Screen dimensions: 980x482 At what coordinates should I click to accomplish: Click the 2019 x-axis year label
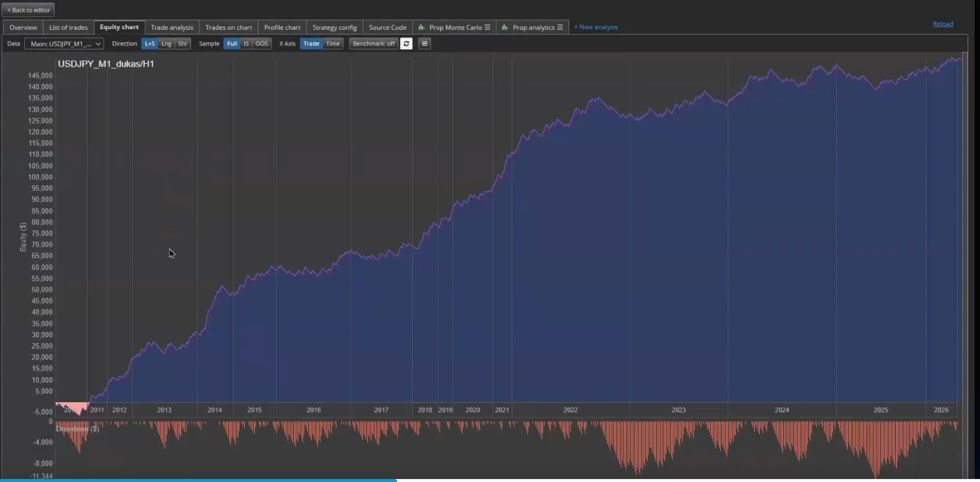click(x=445, y=410)
